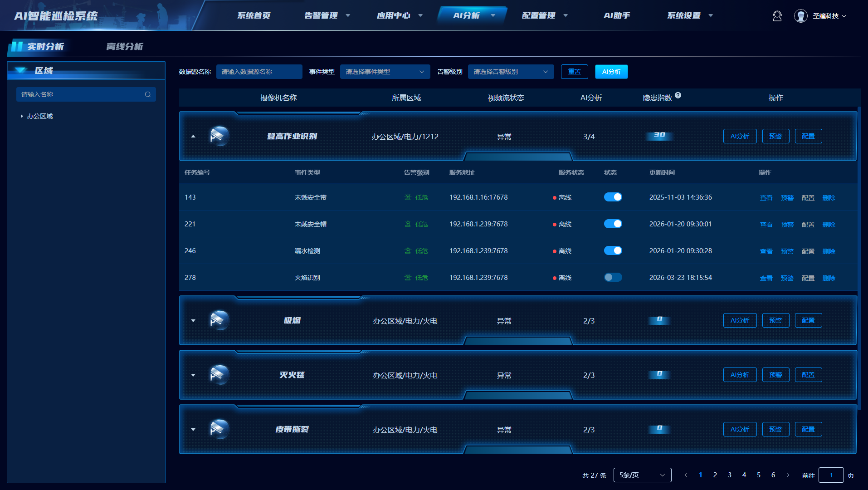The height and width of the screenshot is (490, 868).
Task: Expand the 办公区域 tree node
Action: pos(22,116)
